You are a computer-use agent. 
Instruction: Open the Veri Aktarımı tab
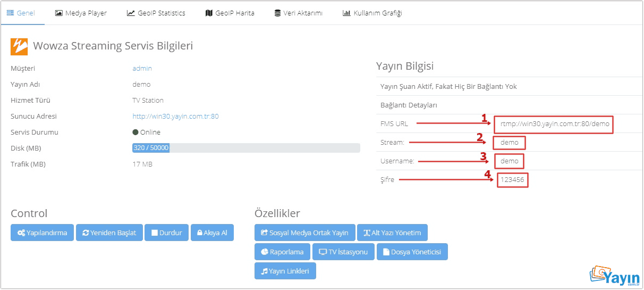click(298, 13)
